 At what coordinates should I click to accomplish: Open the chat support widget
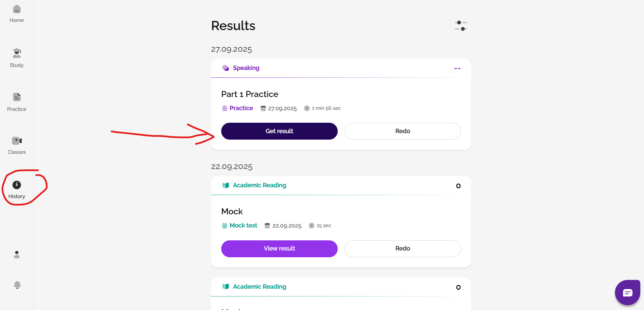[x=627, y=293]
